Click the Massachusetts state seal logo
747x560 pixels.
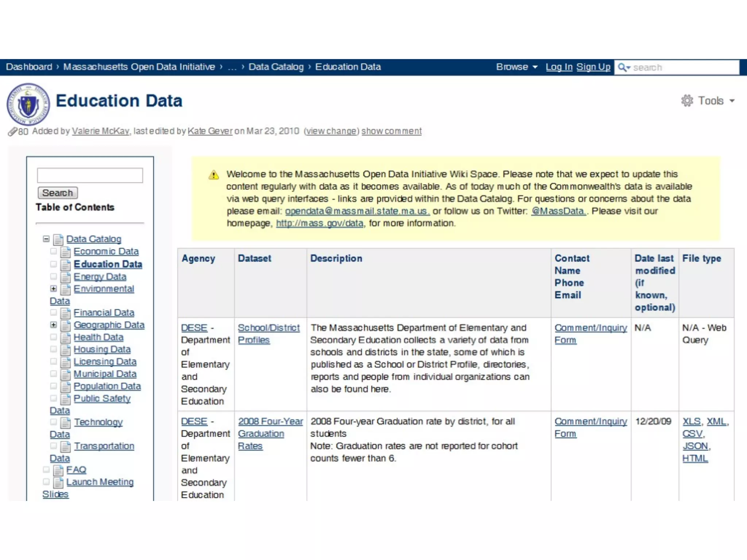(28, 105)
